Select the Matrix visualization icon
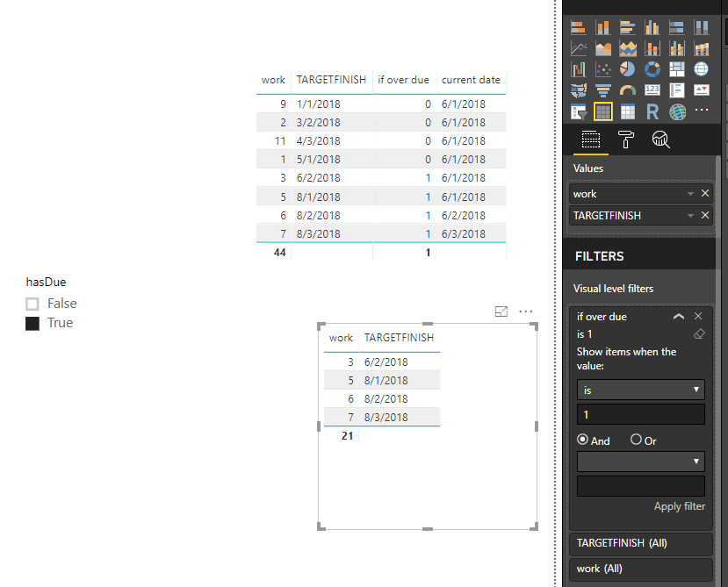728x587 pixels. (x=627, y=111)
